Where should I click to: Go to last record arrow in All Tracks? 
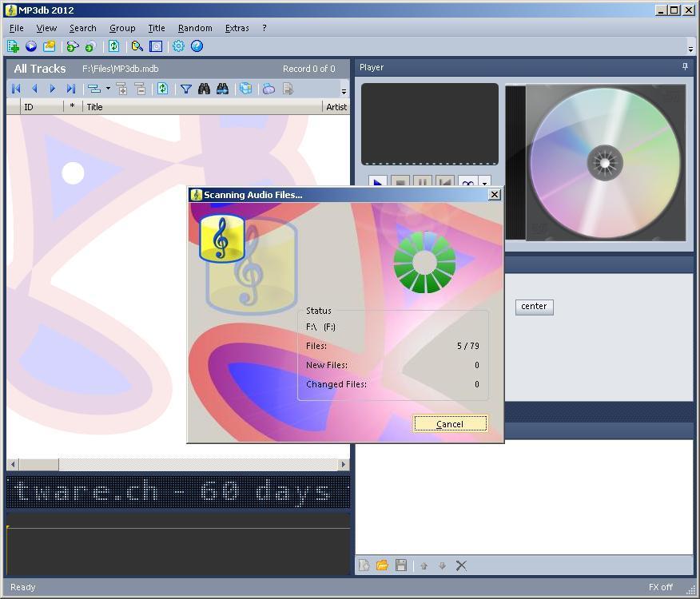pos(70,89)
